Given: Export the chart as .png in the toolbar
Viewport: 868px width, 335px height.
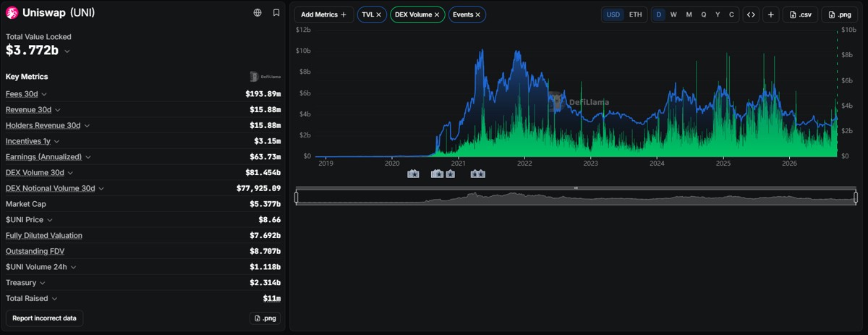Looking at the screenshot, I should pos(840,14).
